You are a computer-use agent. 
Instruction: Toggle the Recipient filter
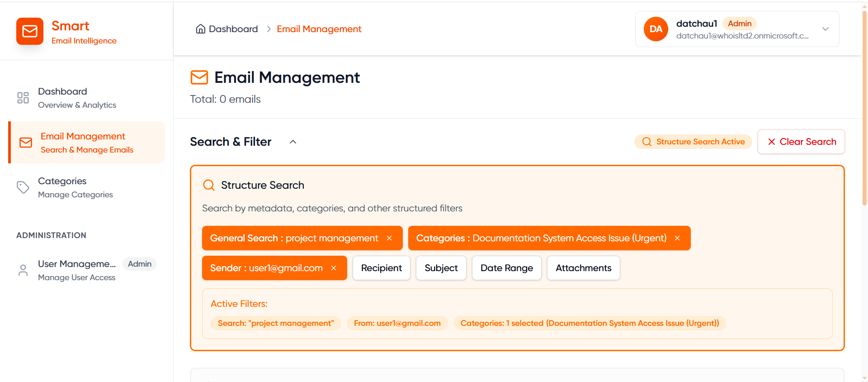(x=381, y=268)
